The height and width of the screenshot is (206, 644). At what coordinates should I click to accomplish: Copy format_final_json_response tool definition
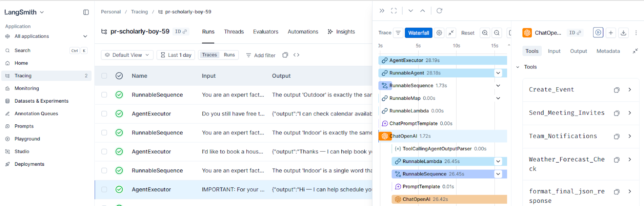[616, 192]
